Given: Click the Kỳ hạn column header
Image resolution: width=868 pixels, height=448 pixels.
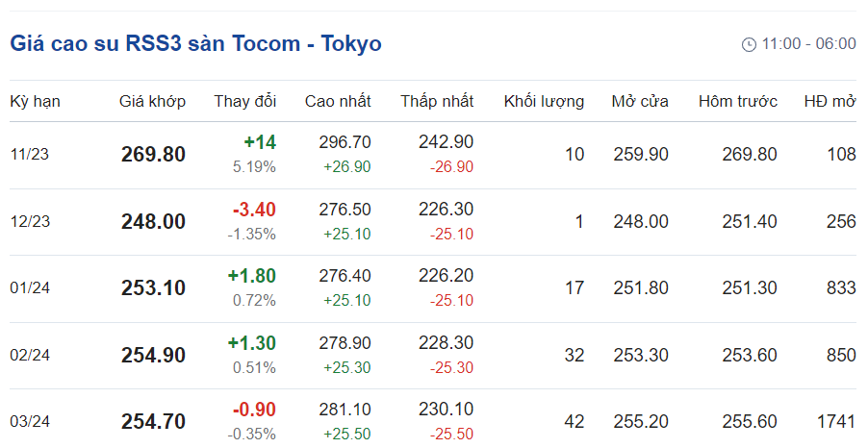Looking at the screenshot, I should click(35, 101).
